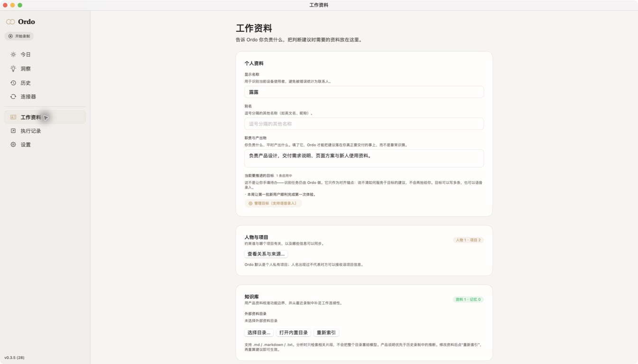Click the 职责与产出物 text area
Viewport: 638px width, 364px height.
coord(364,158)
